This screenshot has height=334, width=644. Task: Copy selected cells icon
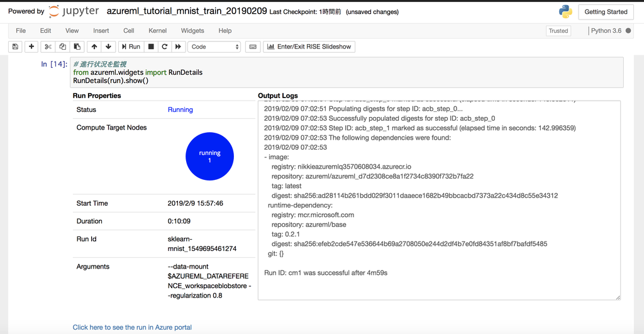click(x=62, y=47)
